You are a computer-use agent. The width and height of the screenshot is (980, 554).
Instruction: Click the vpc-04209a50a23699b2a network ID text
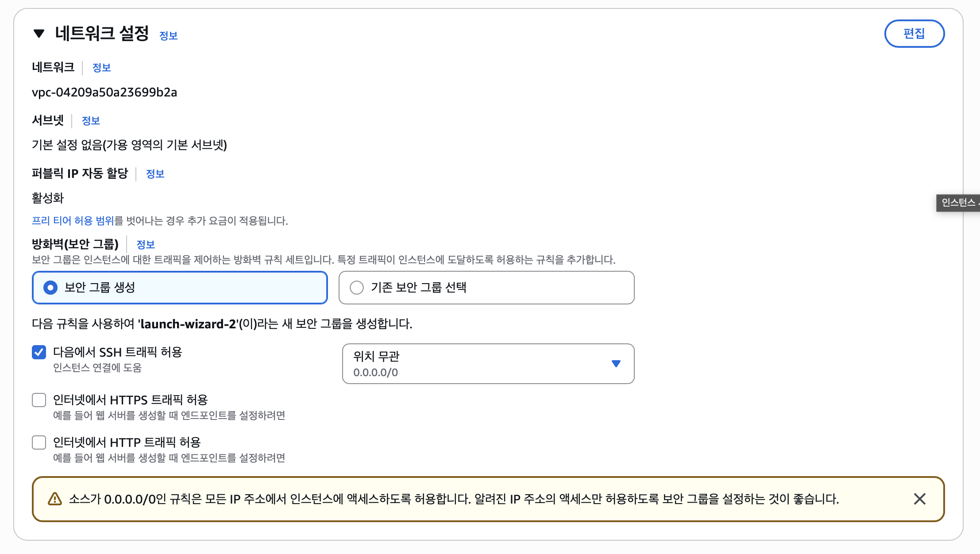coord(104,92)
